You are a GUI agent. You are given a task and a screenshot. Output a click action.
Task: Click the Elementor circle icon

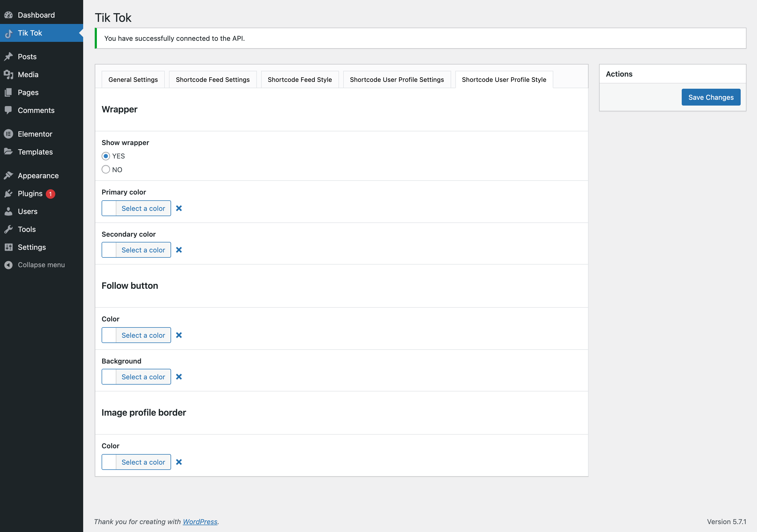point(9,134)
